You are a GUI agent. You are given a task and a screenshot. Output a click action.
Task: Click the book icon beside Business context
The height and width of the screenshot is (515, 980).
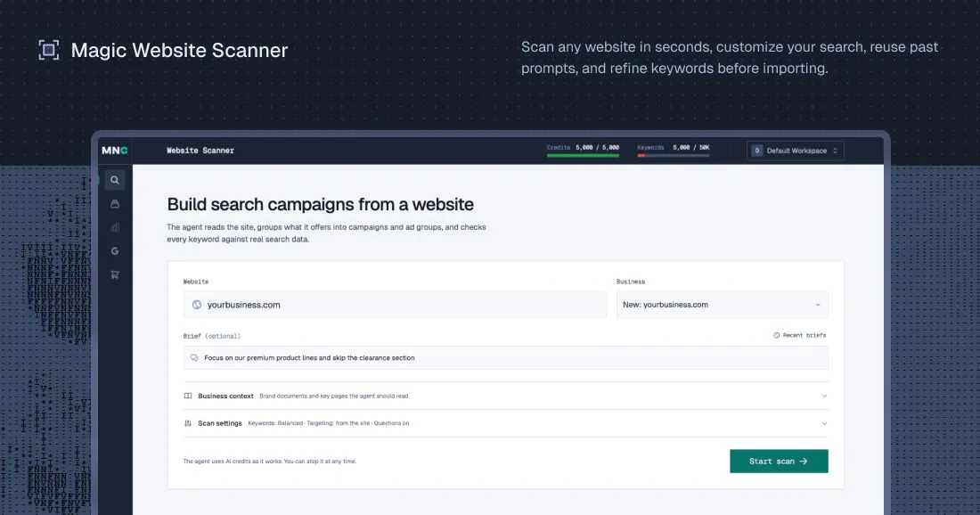click(x=187, y=396)
